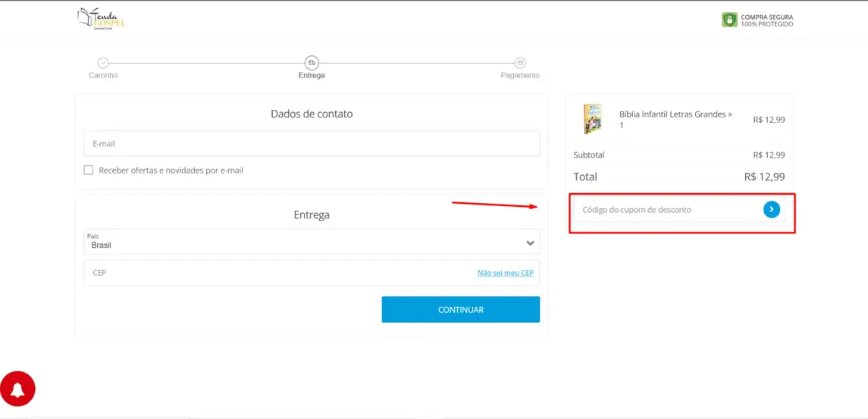Enable receiving offers by e-mail checkbox

(x=89, y=170)
